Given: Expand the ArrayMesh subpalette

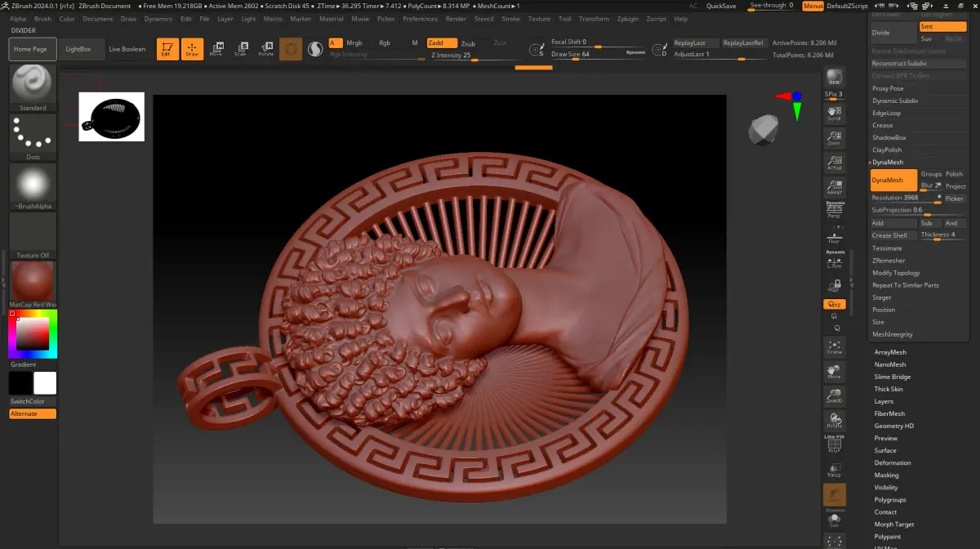Looking at the screenshot, I should tap(890, 352).
